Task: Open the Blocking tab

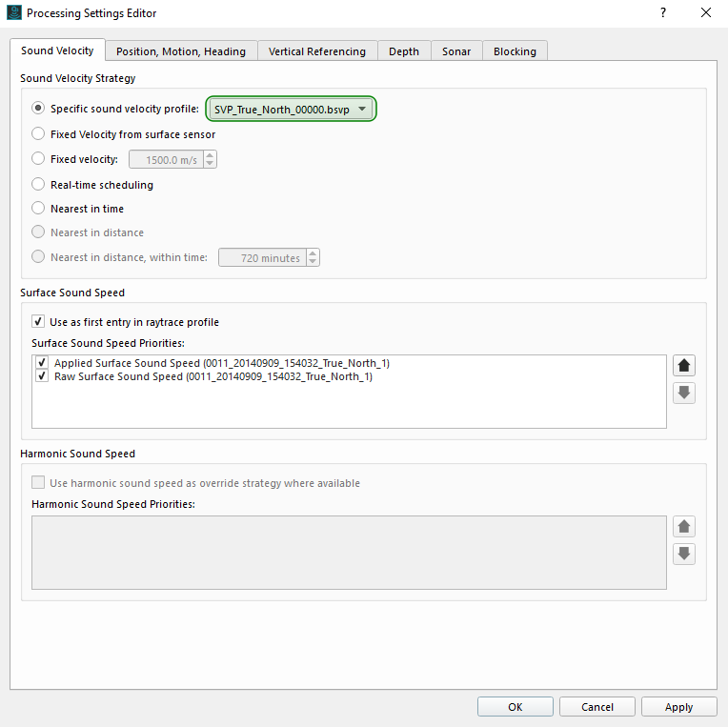Action: click(515, 51)
